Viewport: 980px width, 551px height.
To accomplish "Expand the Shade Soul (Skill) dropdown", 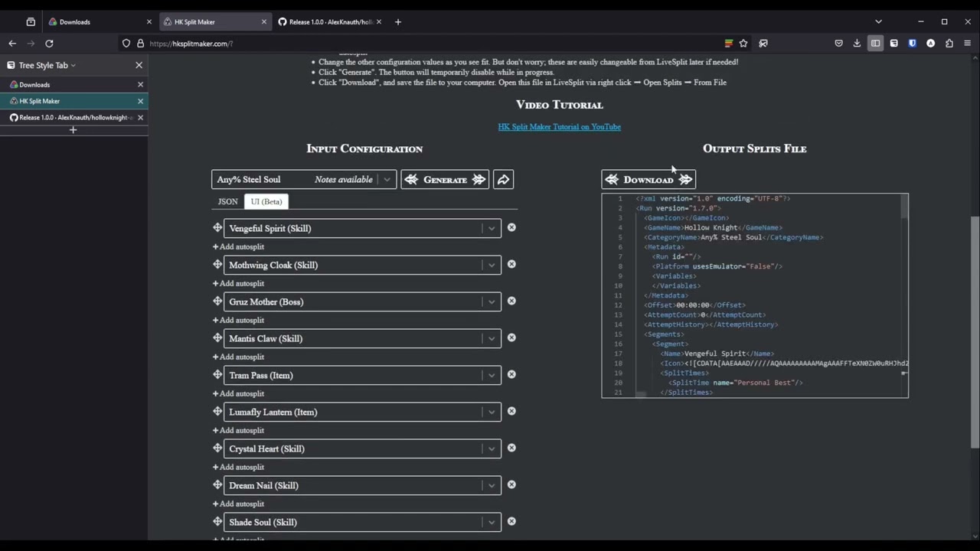I will (492, 522).
